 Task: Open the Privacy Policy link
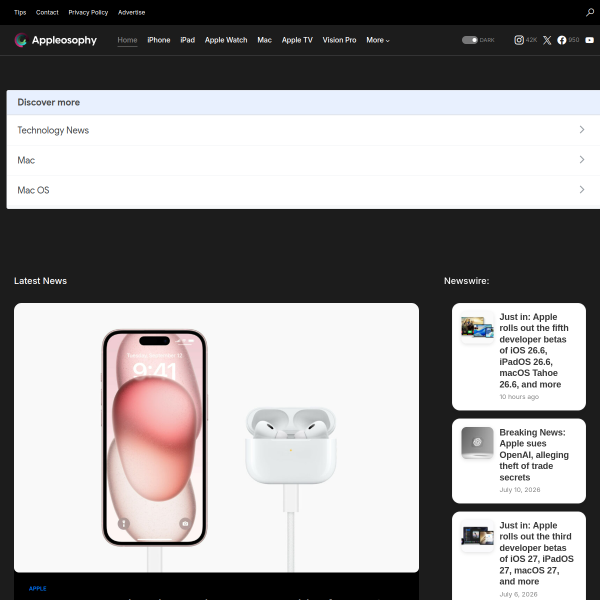pos(88,12)
